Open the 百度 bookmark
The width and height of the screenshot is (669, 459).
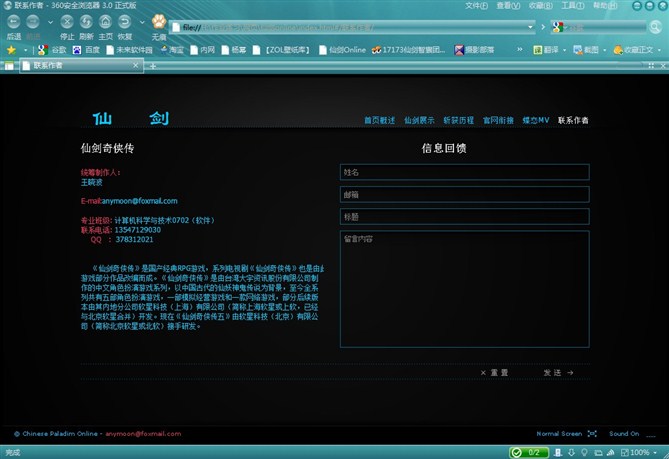[86, 50]
